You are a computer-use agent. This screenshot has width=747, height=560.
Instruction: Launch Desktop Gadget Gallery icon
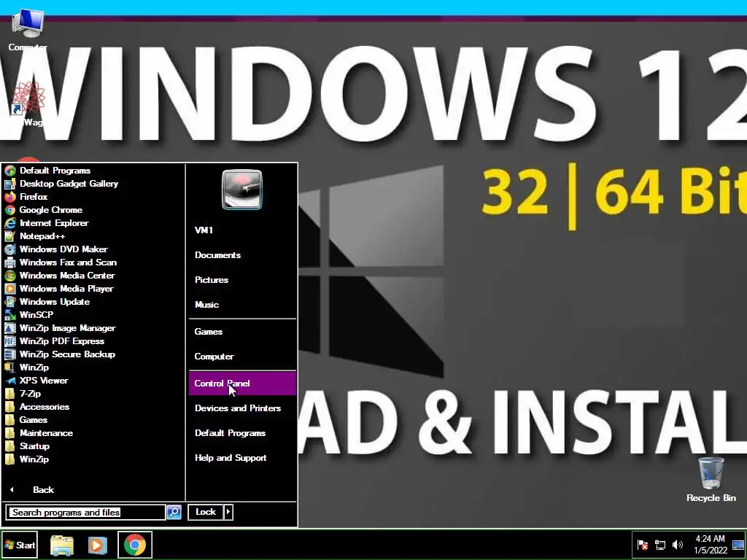click(x=10, y=184)
